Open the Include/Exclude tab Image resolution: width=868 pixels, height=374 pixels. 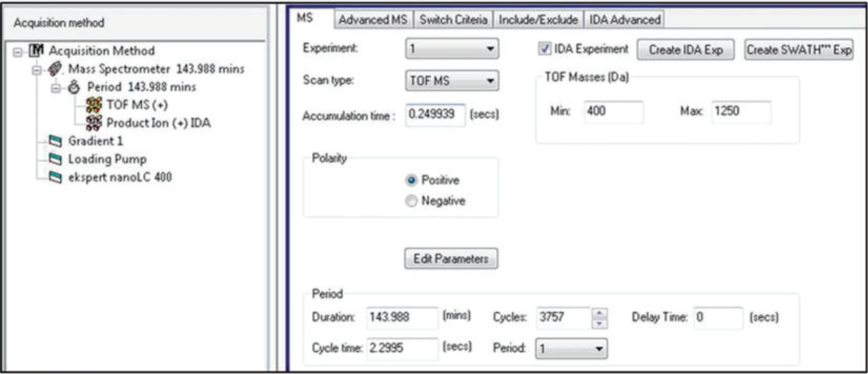538,20
